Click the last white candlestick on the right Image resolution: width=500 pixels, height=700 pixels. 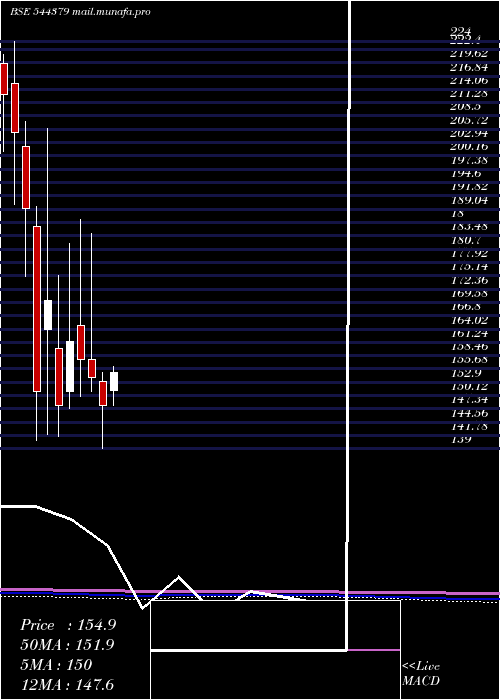[x=114, y=381]
